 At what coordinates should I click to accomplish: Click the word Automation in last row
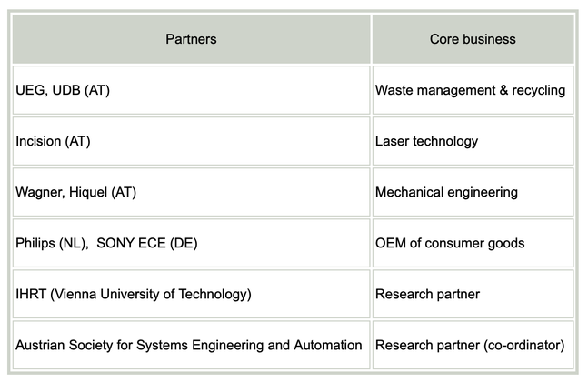[x=328, y=345]
